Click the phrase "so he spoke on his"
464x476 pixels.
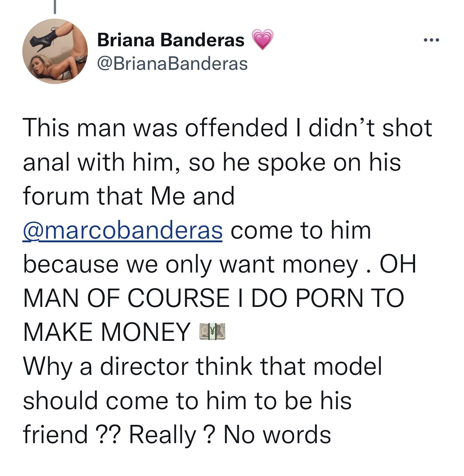pyautogui.click(x=294, y=162)
